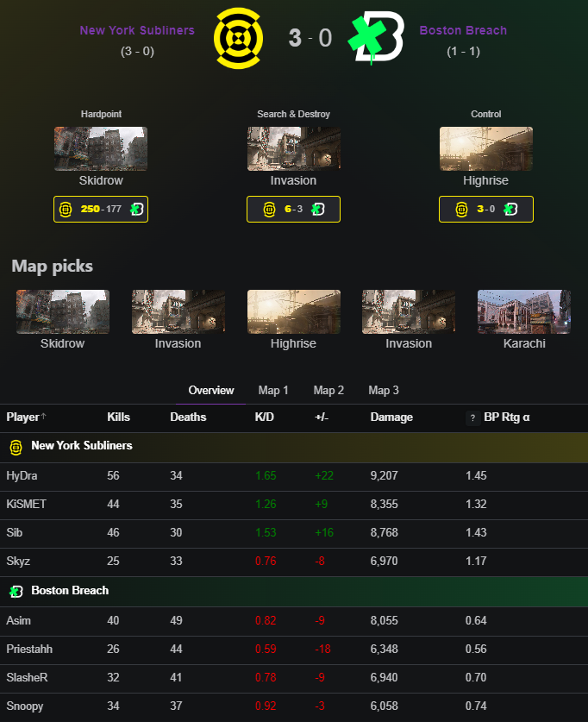
Task: Click the Breach icon in stats table header row
Action: (16, 591)
